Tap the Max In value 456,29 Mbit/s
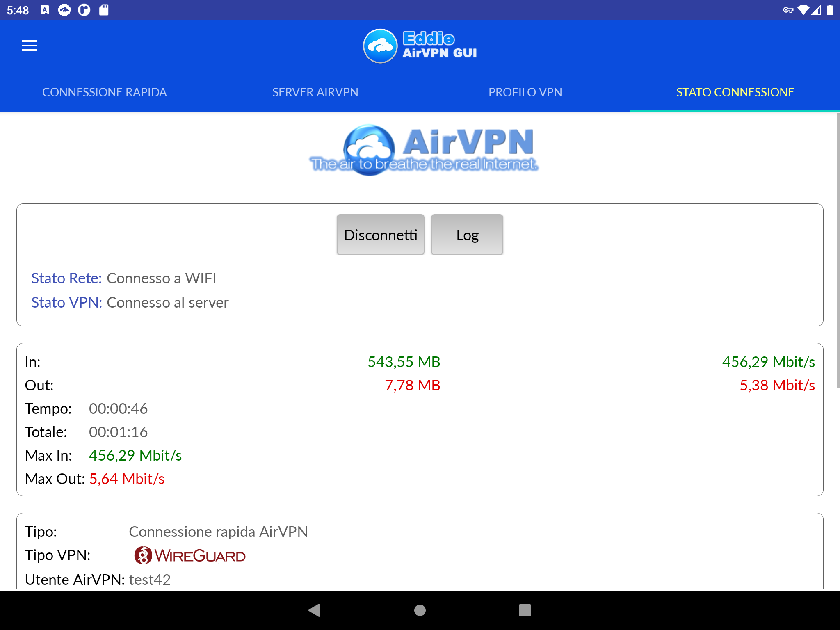 [x=135, y=455]
